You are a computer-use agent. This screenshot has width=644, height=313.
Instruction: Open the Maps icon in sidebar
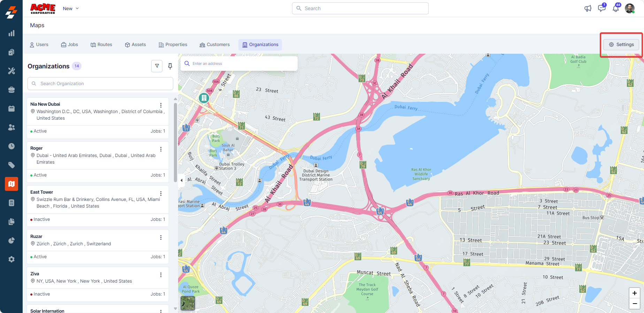click(x=11, y=184)
